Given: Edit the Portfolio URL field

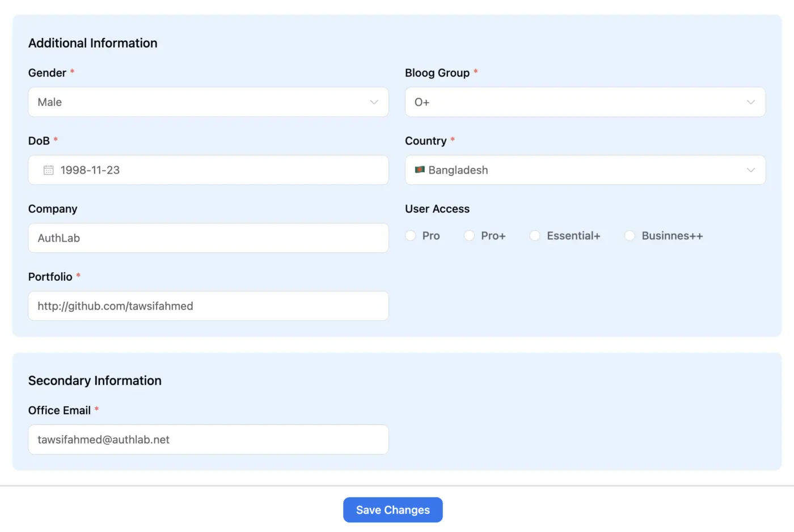Looking at the screenshot, I should click(208, 306).
